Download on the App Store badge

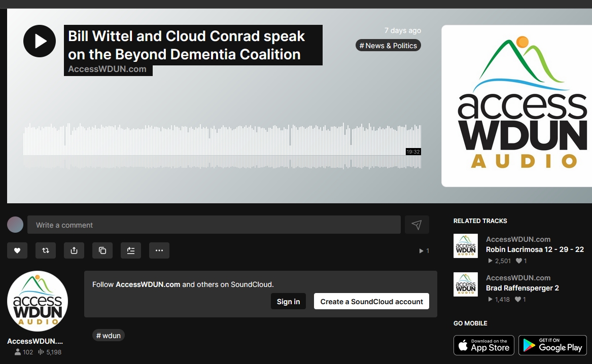click(484, 345)
